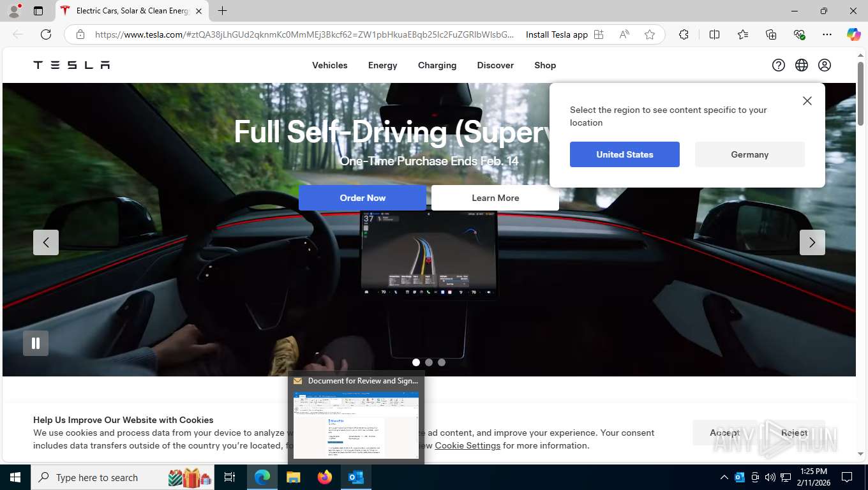The width and height of the screenshot is (868, 490).
Task: Open a new browser tab
Action: (222, 11)
